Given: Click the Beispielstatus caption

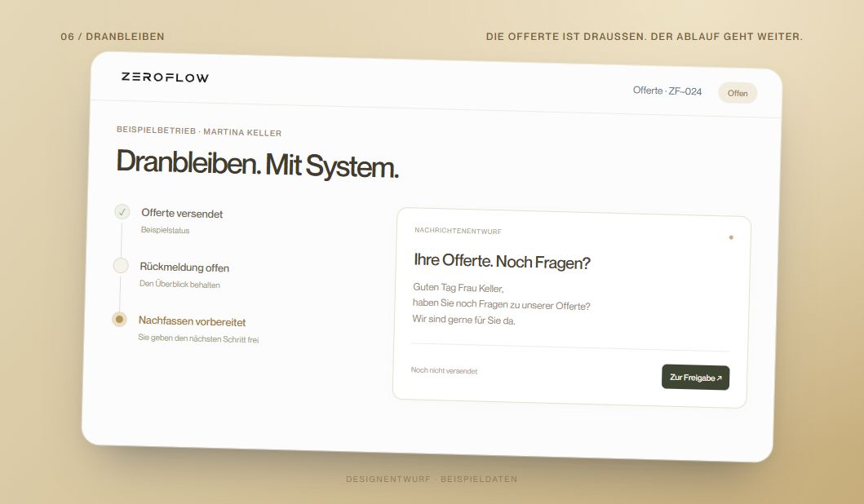Looking at the screenshot, I should 165,230.
